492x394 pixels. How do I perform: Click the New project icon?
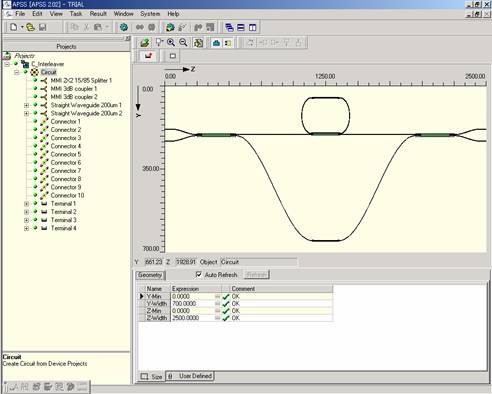click(14, 27)
